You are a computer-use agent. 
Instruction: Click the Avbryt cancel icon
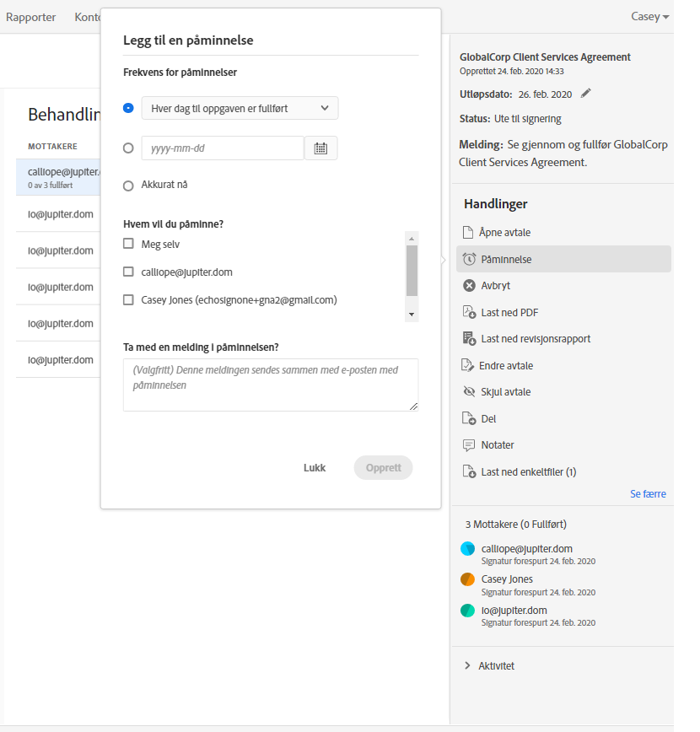point(469,286)
